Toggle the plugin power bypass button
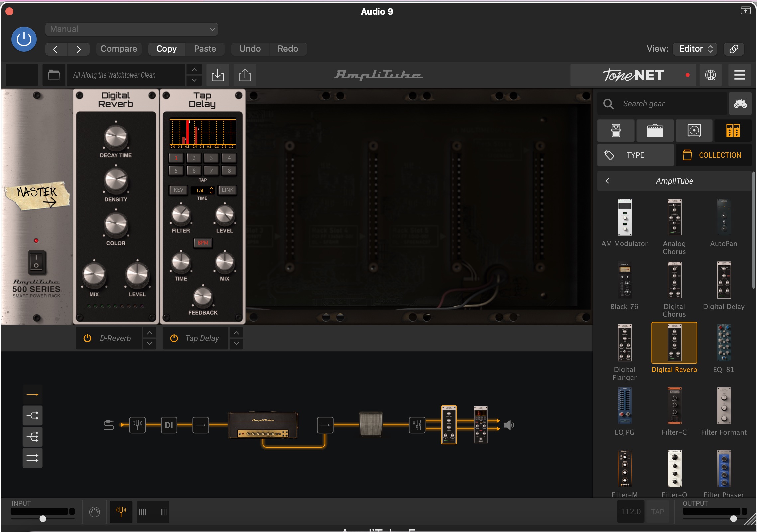The height and width of the screenshot is (532, 757). tap(24, 39)
